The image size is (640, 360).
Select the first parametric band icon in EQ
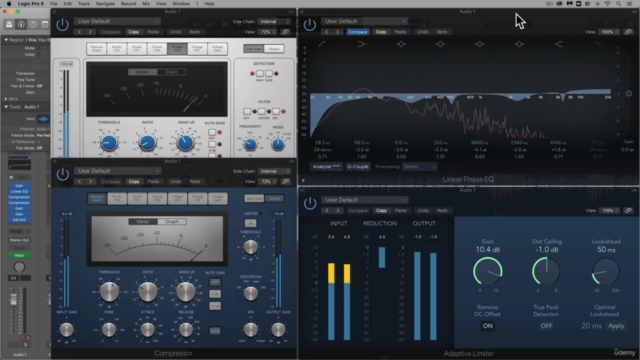(401, 44)
